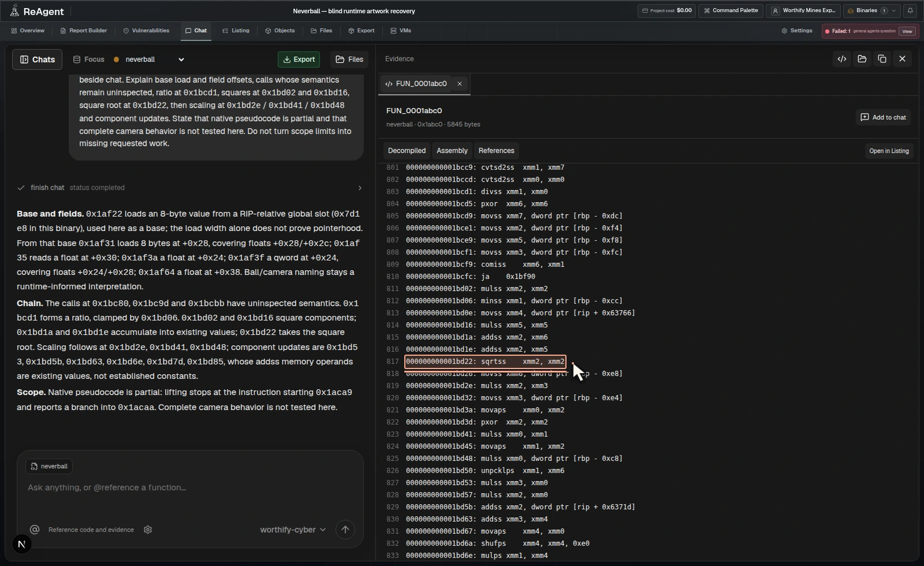Open the Command Palette
Screen dimensions: 924x566
click(731, 10)
